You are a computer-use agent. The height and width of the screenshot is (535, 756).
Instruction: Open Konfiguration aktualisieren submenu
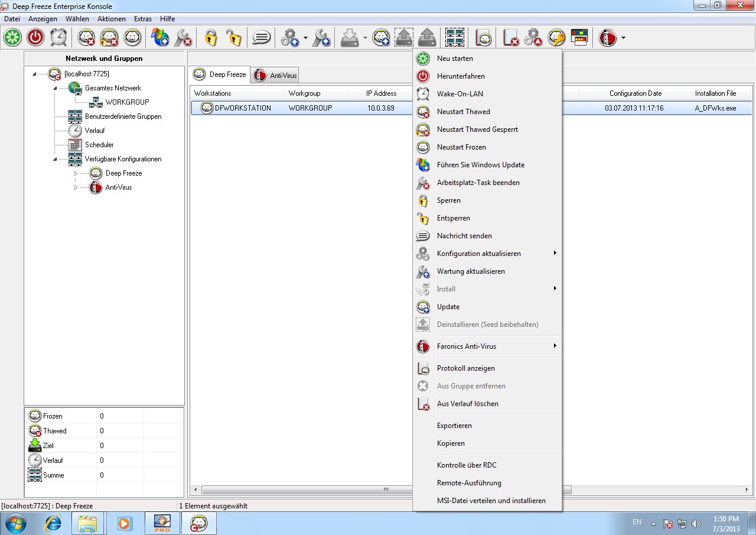[x=487, y=254]
